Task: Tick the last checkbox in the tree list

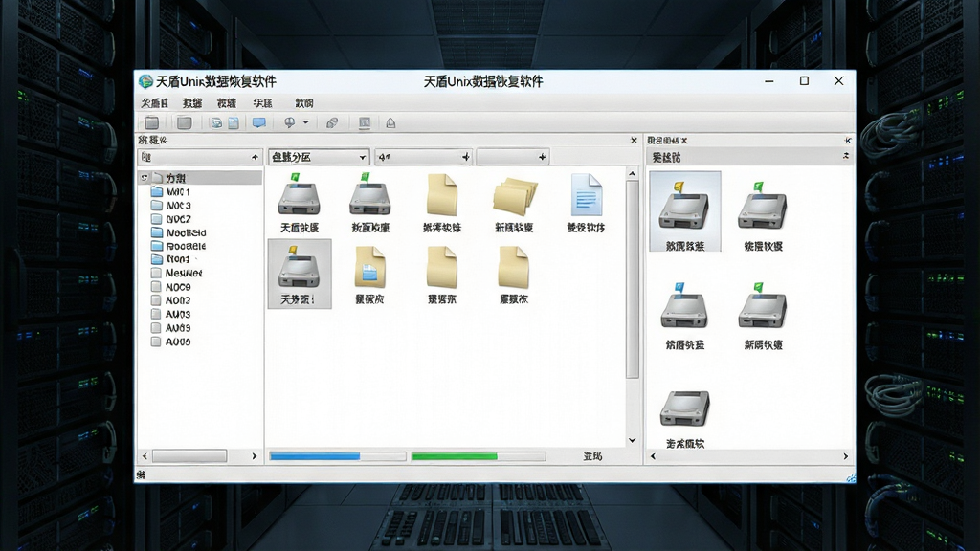Action: pyautogui.click(x=156, y=342)
